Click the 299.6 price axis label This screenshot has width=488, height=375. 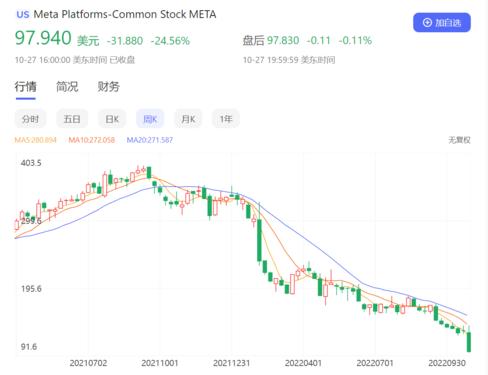tap(31, 221)
